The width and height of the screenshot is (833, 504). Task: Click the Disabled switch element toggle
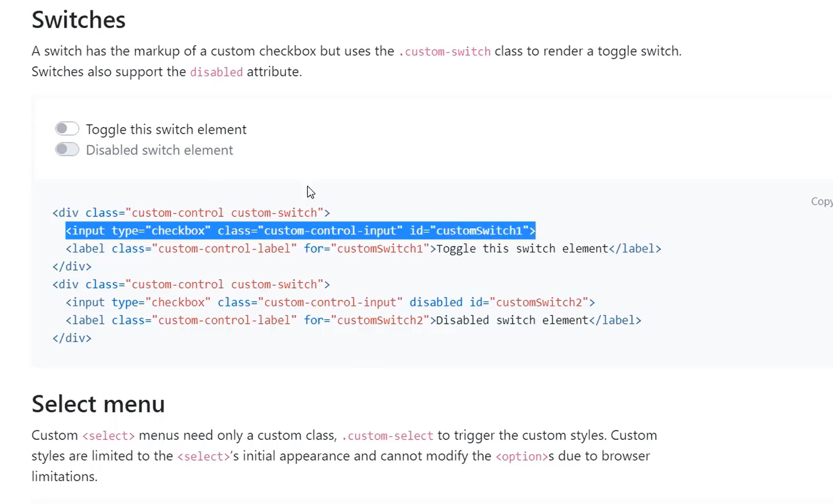coord(67,149)
